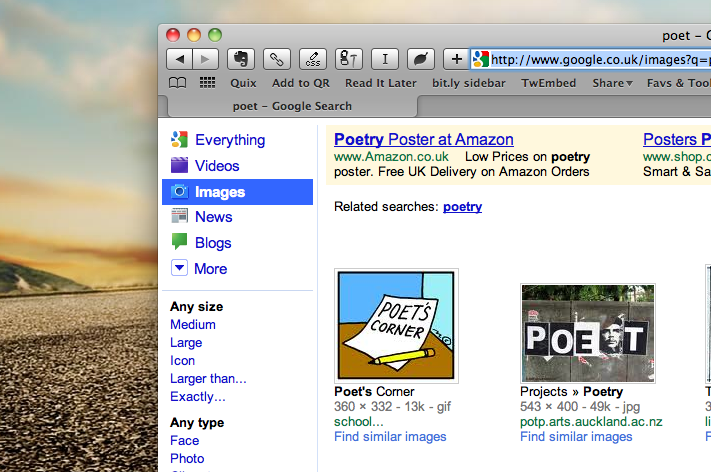Screen dimensions: 711x472
Task: Click the Blogs green speech bubble icon
Action: 180,241
